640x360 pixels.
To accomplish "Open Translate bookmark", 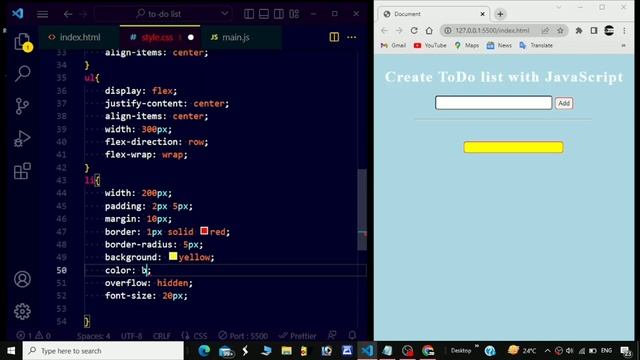I will (536, 45).
